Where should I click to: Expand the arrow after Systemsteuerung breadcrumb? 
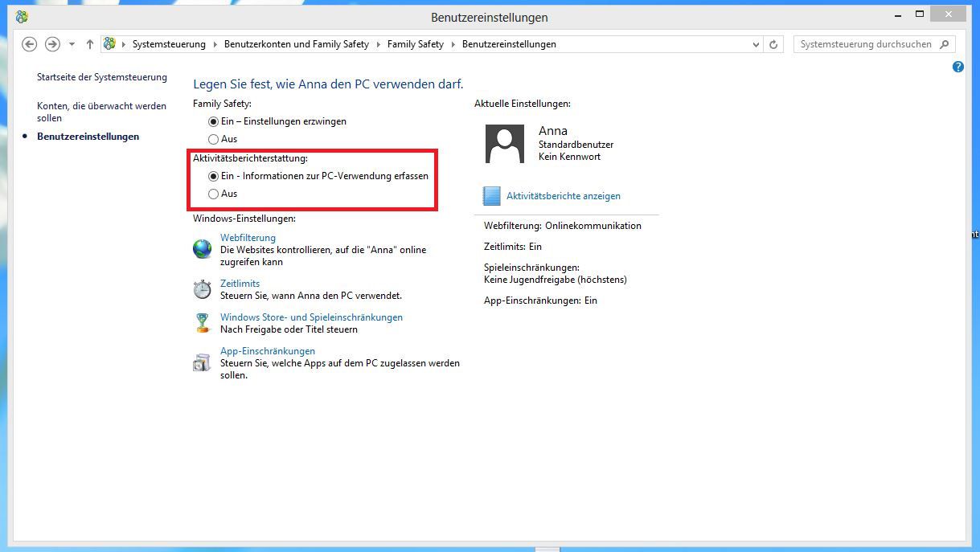pos(215,44)
